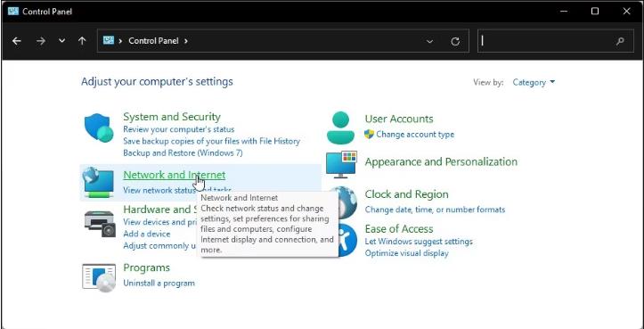The height and width of the screenshot is (329, 644).
Task: Click the Programs disc icon
Action: point(99,278)
